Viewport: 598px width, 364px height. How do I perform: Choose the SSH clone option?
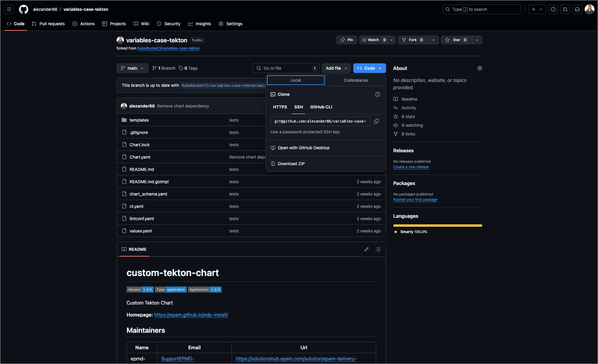(x=299, y=107)
